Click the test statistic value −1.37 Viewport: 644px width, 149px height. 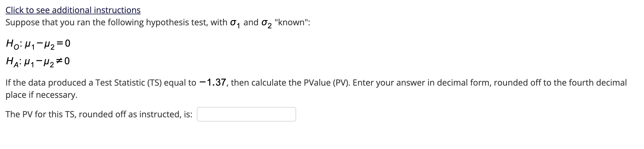(x=212, y=83)
